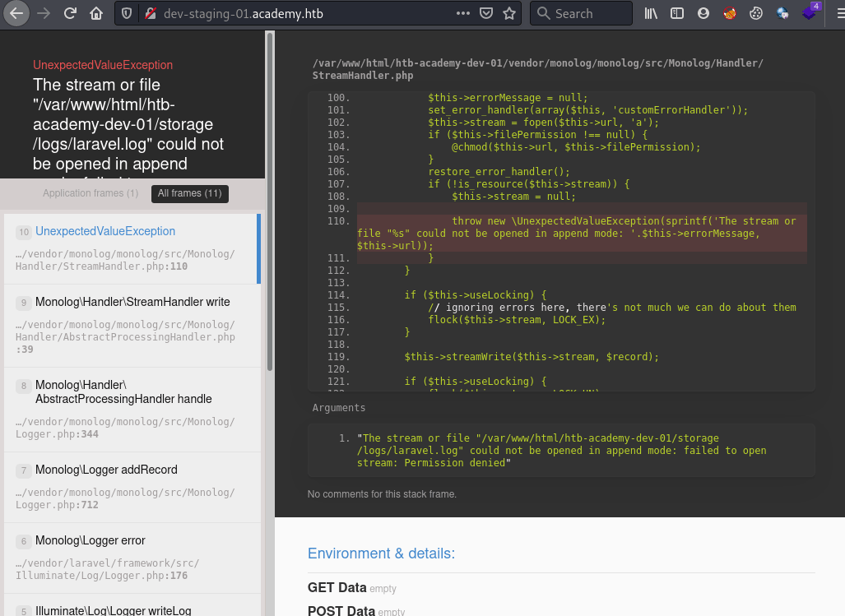Image resolution: width=845 pixels, height=616 pixels.
Task: Open the Firefox account icon
Action: click(x=703, y=13)
